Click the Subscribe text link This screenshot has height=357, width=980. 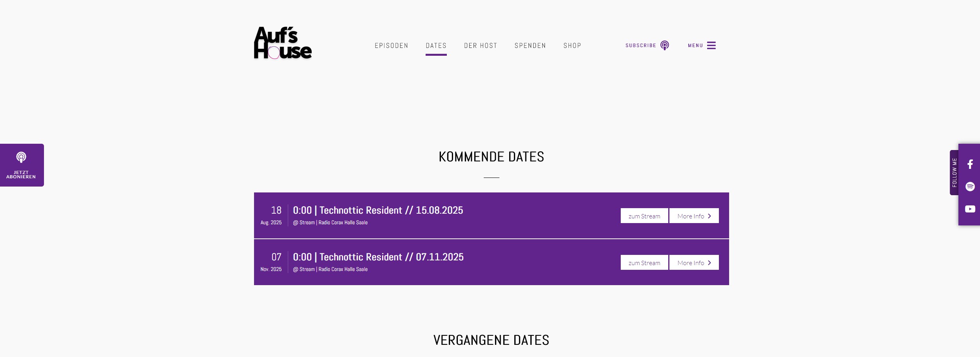point(641,46)
